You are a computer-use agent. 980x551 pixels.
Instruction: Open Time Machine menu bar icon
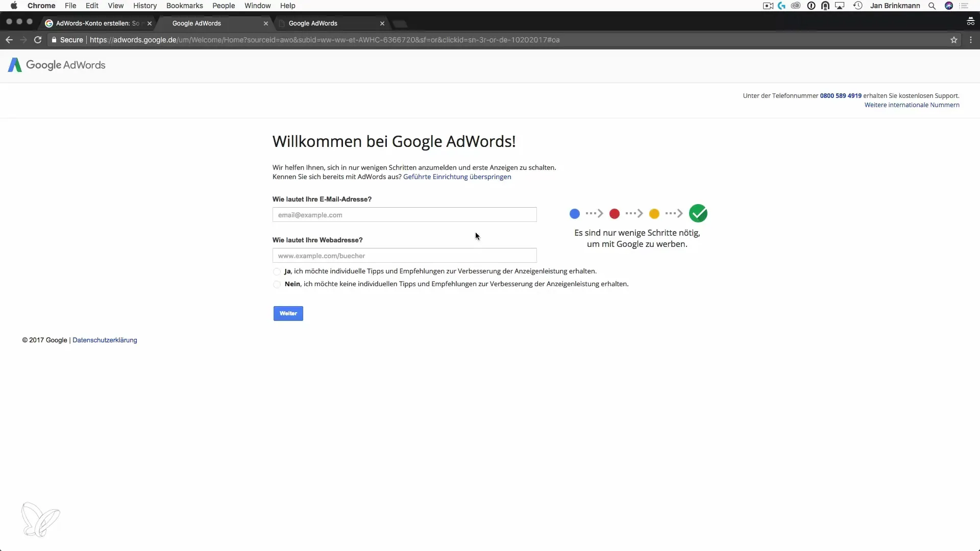point(858,6)
